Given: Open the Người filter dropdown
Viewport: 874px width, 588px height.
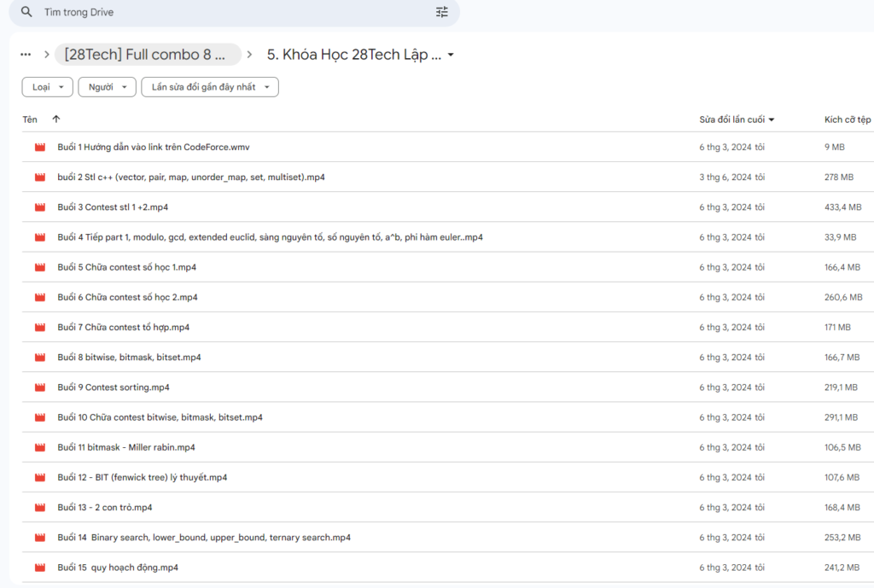Looking at the screenshot, I should 107,87.
